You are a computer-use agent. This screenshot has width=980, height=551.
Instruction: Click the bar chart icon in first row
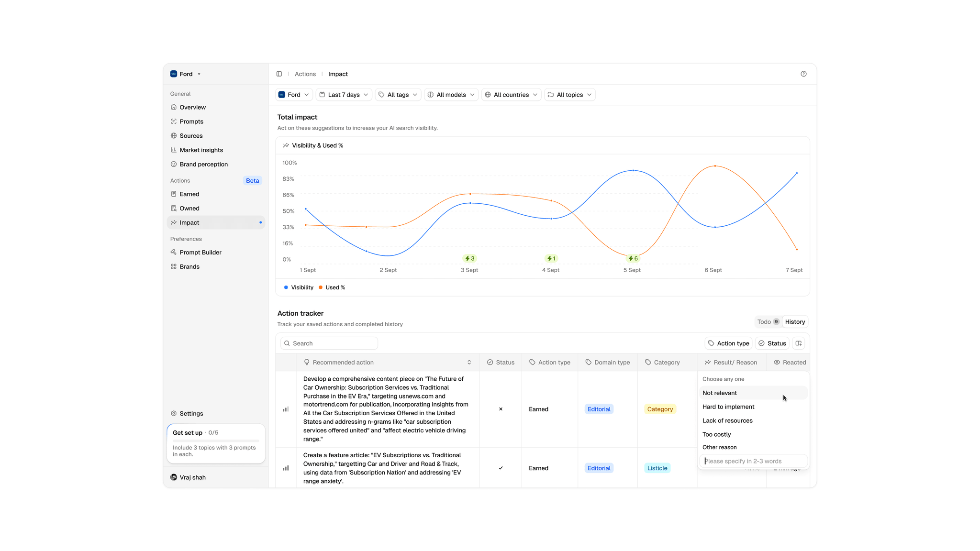tap(286, 409)
